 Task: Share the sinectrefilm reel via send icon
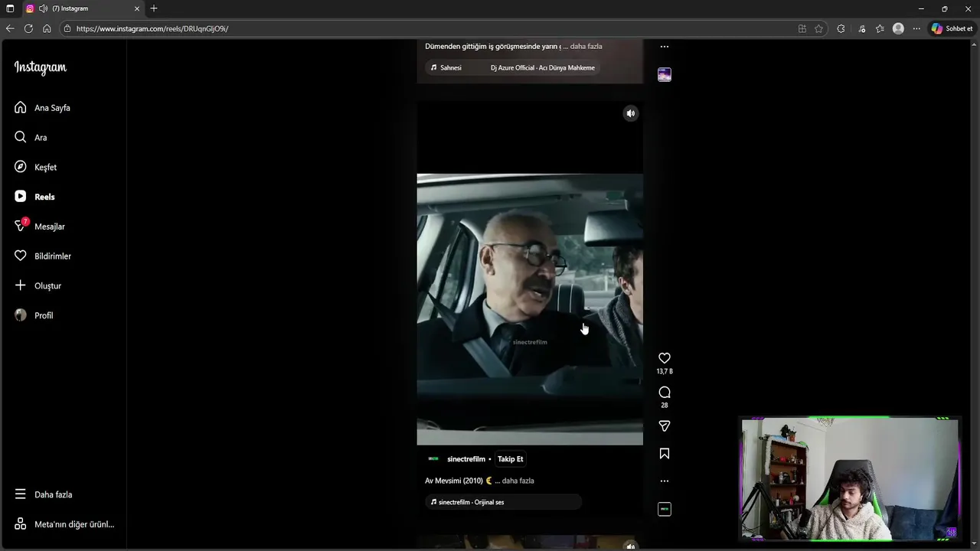[665, 425]
